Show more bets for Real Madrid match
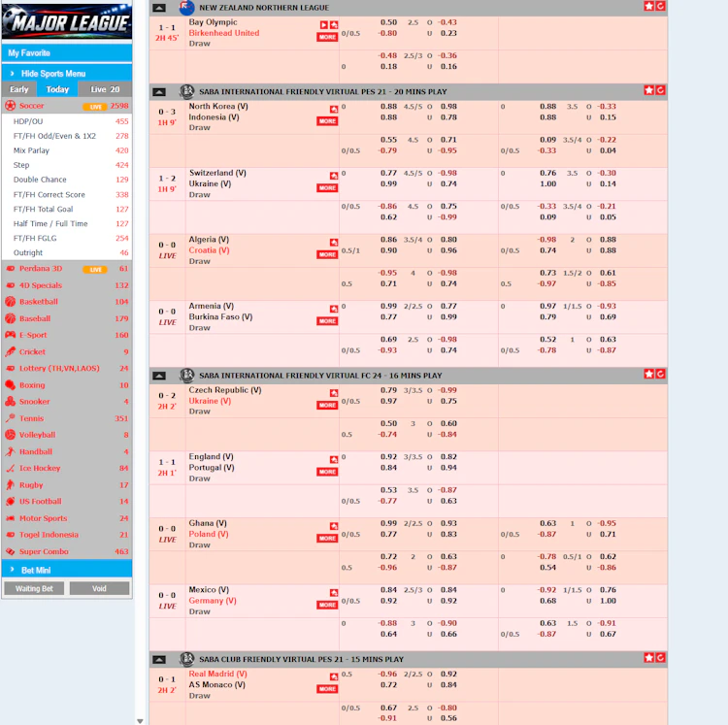Viewport: 728px width, 725px height. (327, 689)
